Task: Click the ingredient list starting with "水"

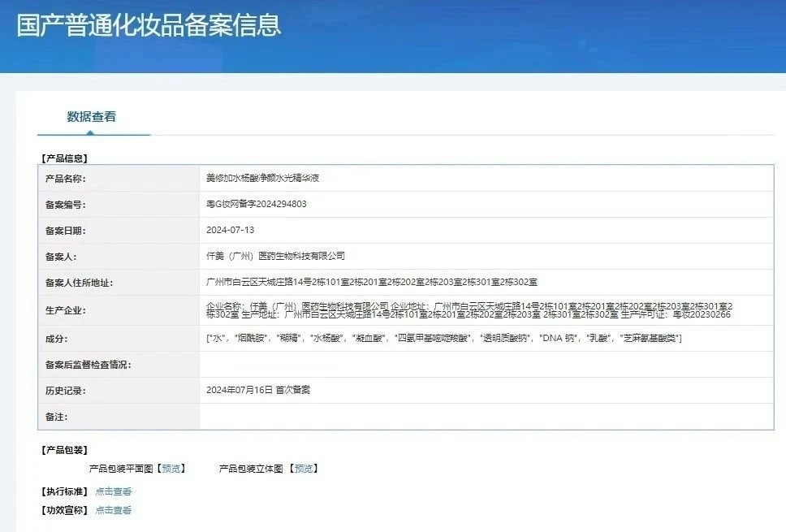Action: click(x=443, y=339)
